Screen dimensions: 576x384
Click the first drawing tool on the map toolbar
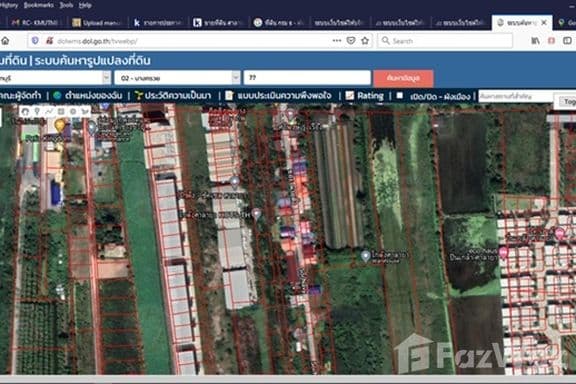click(25, 111)
